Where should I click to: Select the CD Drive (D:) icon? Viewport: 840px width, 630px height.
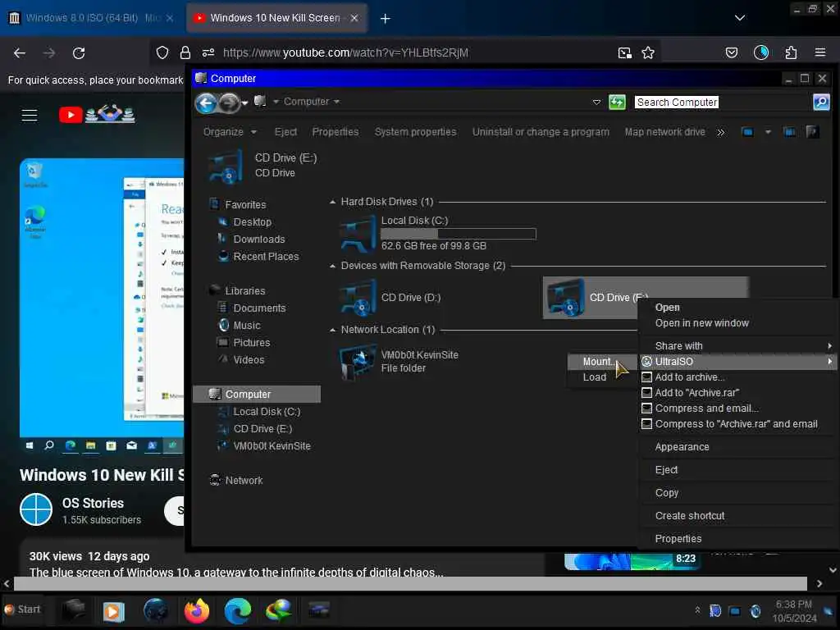click(358, 297)
